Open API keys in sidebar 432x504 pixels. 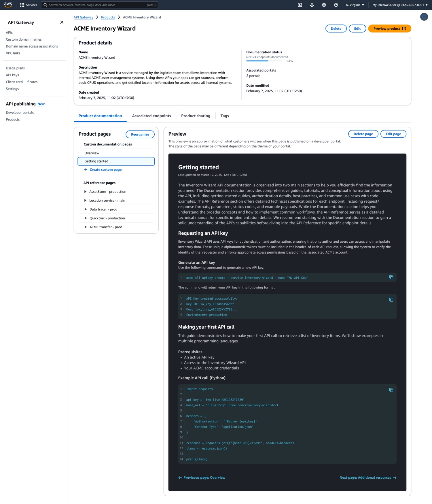click(x=12, y=75)
